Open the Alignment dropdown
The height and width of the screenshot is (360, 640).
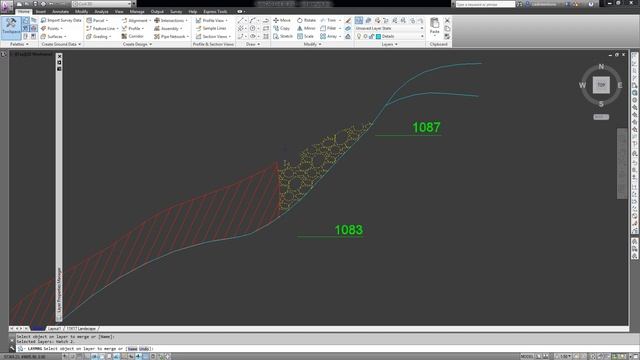coord(136,20)
